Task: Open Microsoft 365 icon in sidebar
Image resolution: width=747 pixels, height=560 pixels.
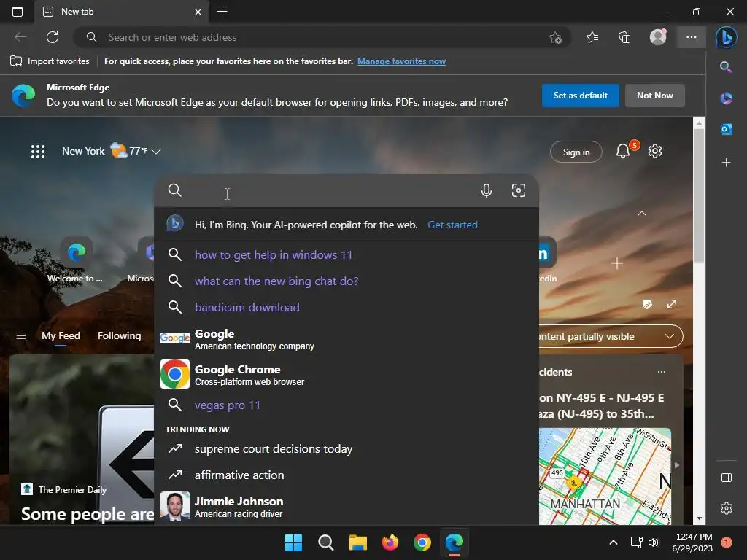Action: [x=726, y=98]
